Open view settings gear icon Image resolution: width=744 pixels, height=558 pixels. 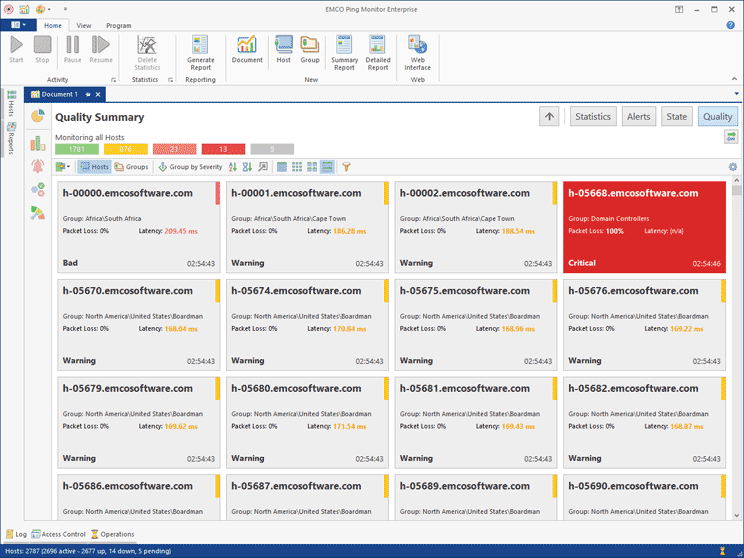(732, 167)
